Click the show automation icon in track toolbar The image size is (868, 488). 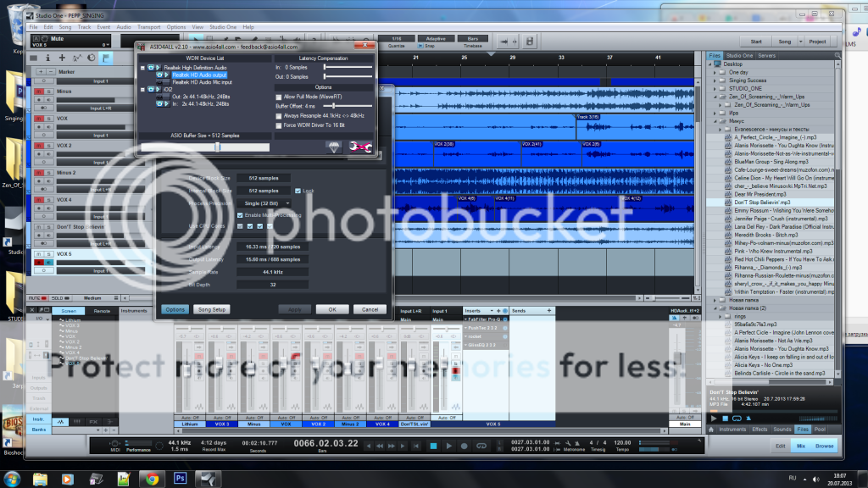click(x=76, y=58)
